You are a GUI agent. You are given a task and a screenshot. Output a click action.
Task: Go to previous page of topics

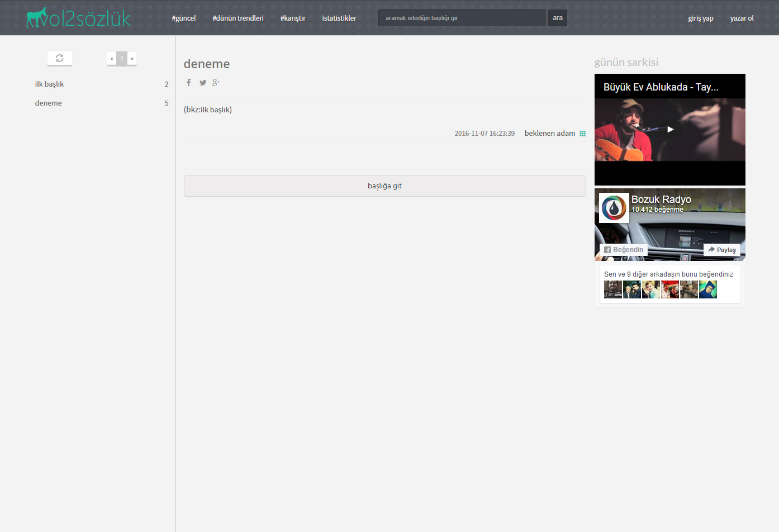point(112,59)
